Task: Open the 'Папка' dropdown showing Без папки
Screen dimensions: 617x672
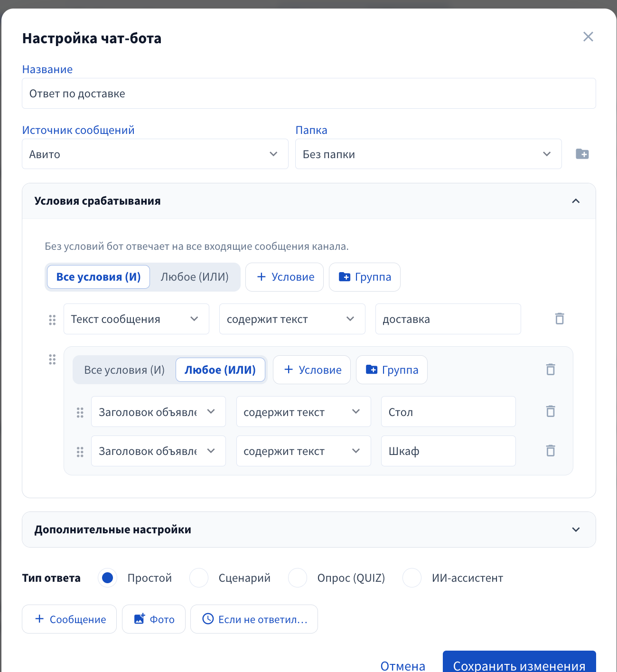Action: 429,154
